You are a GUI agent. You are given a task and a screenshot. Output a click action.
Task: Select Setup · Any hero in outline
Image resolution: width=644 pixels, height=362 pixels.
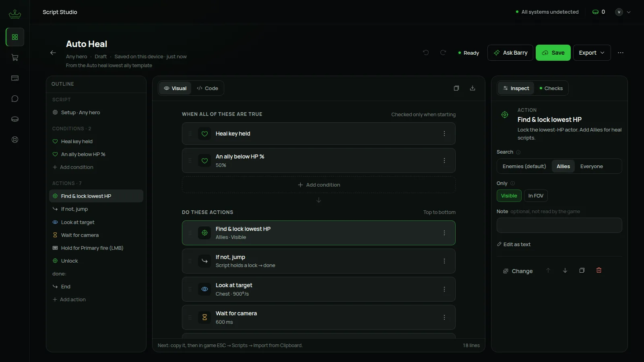tap(96, 112)
